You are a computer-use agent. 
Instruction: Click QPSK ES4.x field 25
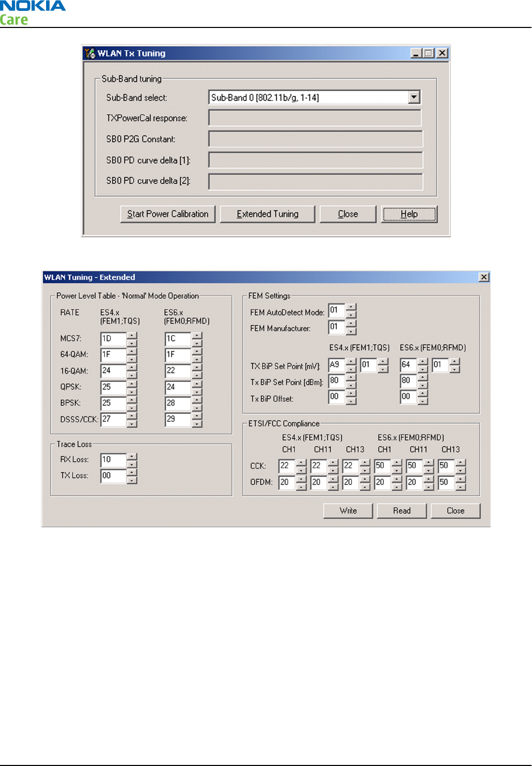click(113, 387)
